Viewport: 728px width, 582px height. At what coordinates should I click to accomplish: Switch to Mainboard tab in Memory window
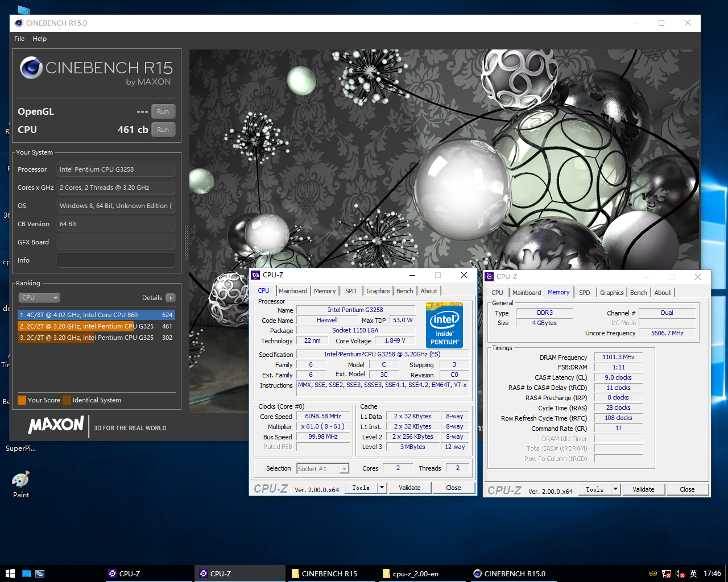click(x=527, y=293)
